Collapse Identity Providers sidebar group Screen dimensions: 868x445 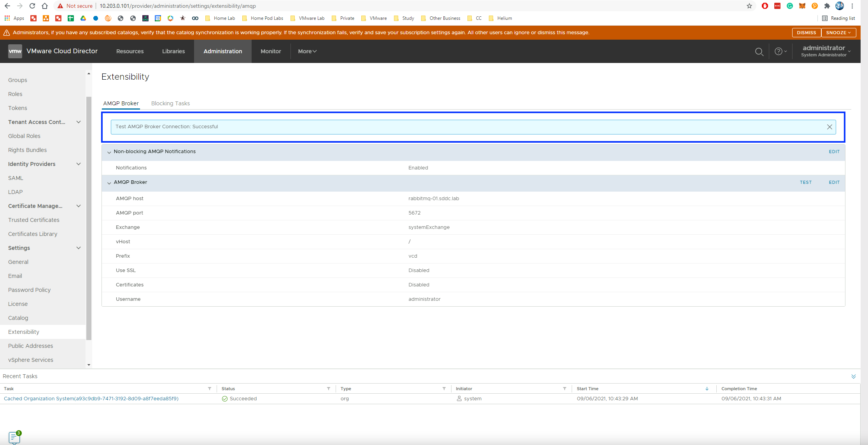(79, 164)
